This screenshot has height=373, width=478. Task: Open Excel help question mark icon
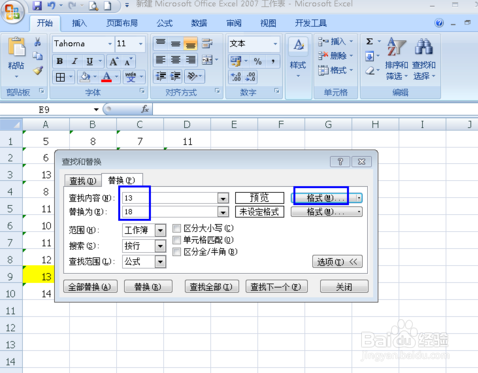click(439, 23)
